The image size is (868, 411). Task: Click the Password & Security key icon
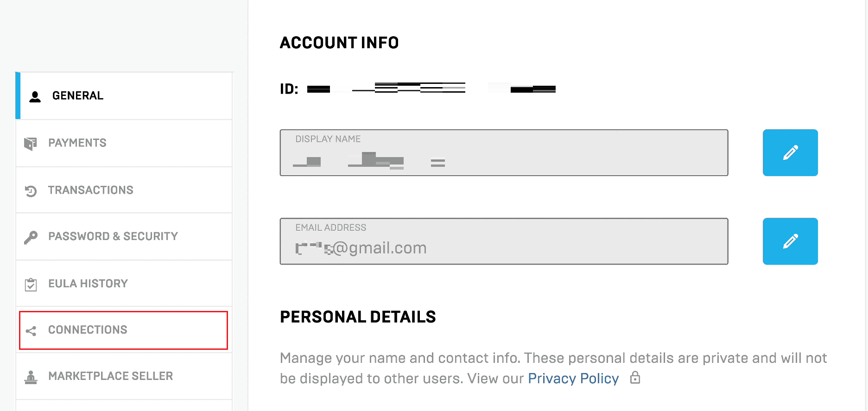pyautogui.click(x=31, y=237)
